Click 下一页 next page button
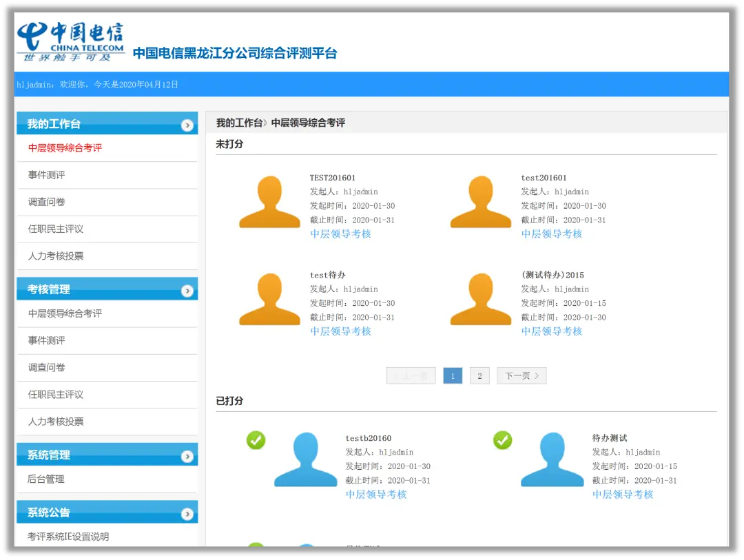The width and height of the screenshot is (744, 560). [521, 376]
